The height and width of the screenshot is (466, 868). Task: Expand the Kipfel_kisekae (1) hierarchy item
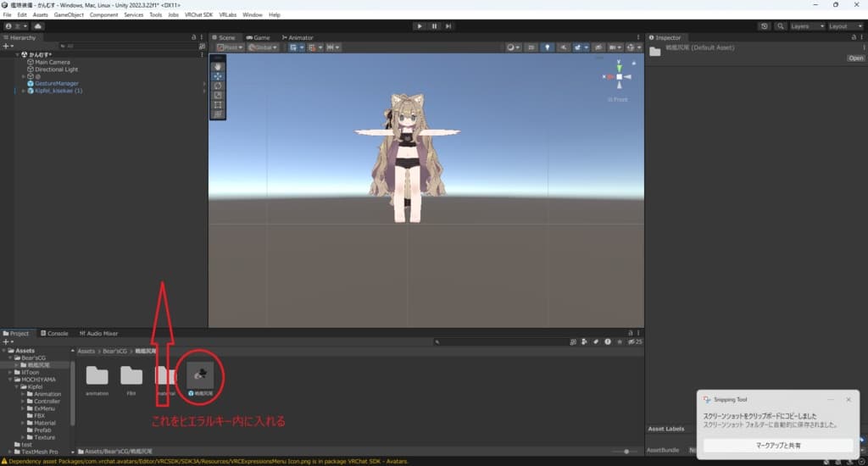(24, 91)
